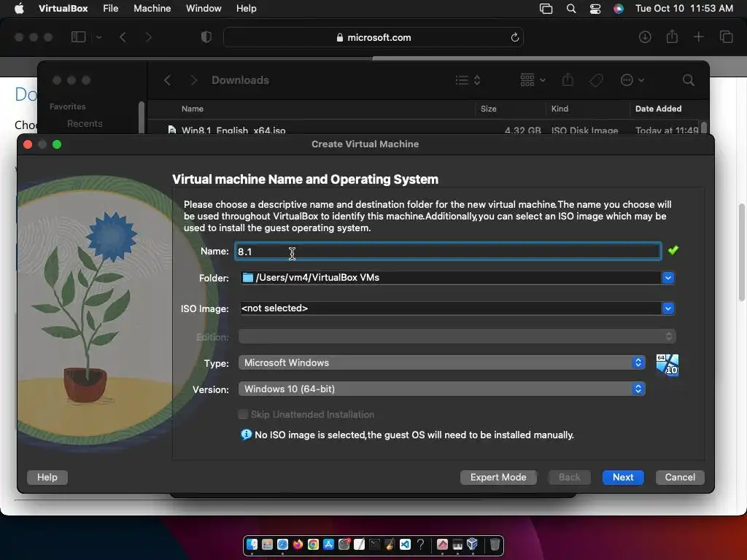Click the date and time in the menu bar
The width and height of the screenshot is (747, 560).
pyautogui.click(x=684, y=8)
